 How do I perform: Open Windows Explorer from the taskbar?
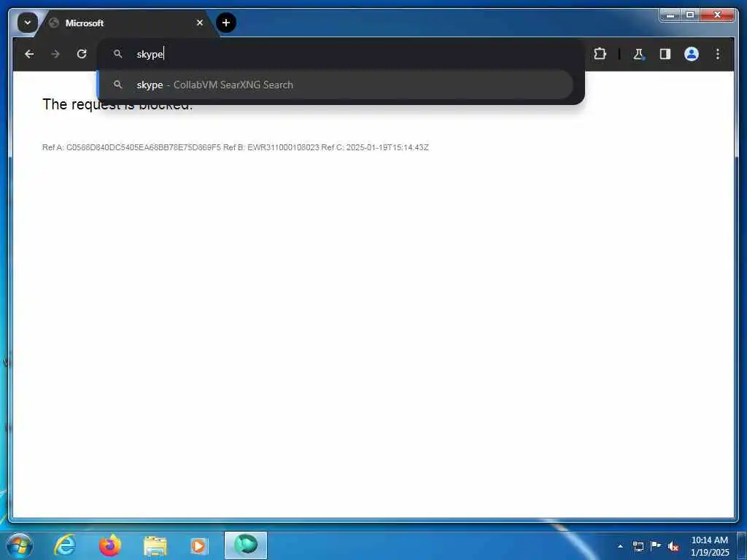tap(155, 546)
